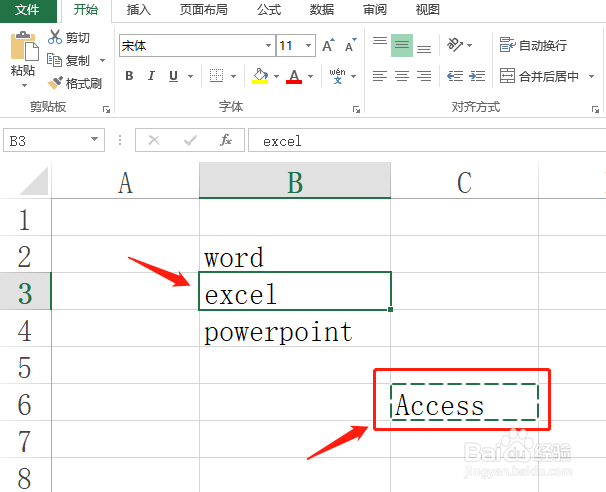
Task: Expand phonetic guide dropdown arrow
Action: 353,76
